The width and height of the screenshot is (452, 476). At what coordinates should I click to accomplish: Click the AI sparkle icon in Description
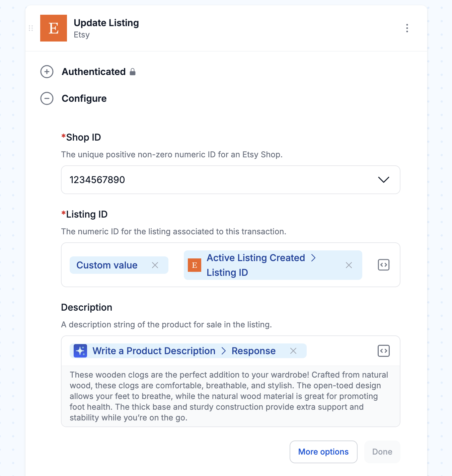80,351
